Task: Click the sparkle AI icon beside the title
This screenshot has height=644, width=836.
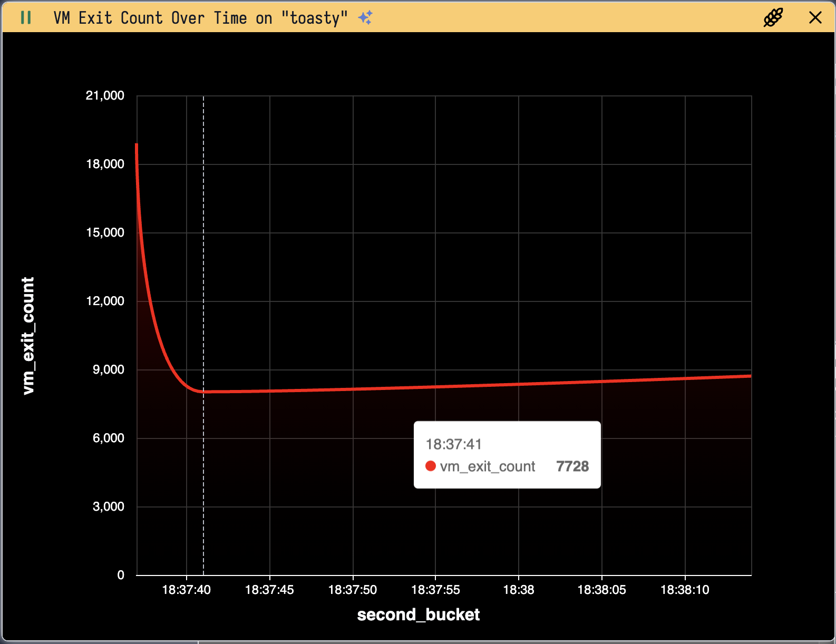Action: click(x=365, y=17)
